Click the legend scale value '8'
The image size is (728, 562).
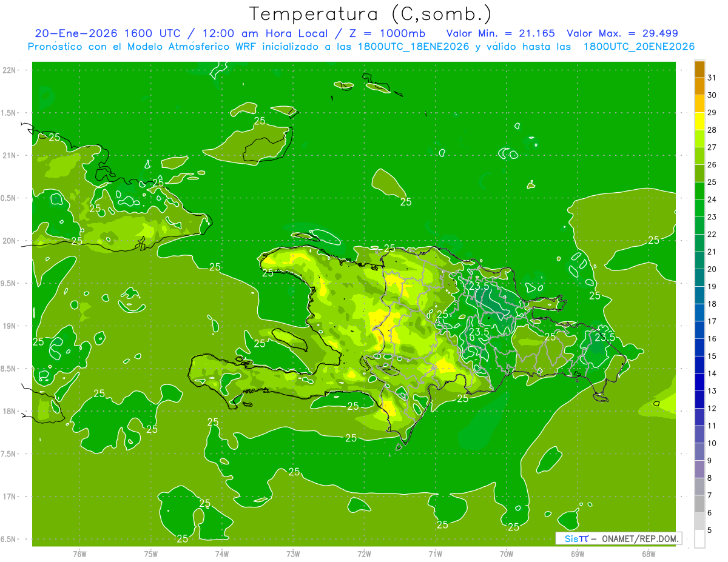(710, 478)
